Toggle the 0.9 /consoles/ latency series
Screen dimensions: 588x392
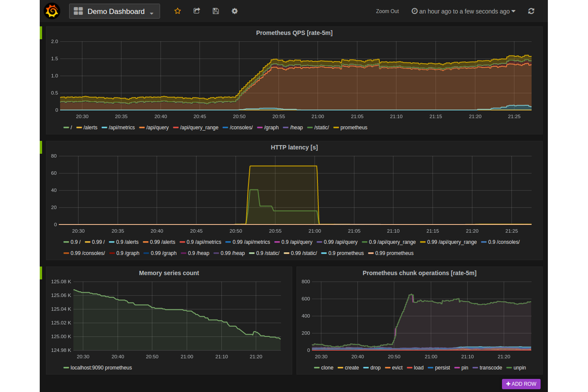504,242
